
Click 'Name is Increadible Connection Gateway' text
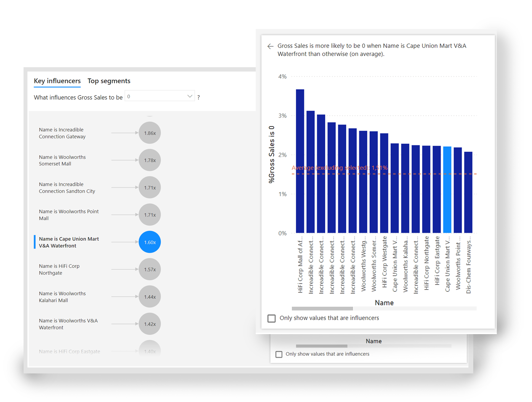tap(62, 133)
